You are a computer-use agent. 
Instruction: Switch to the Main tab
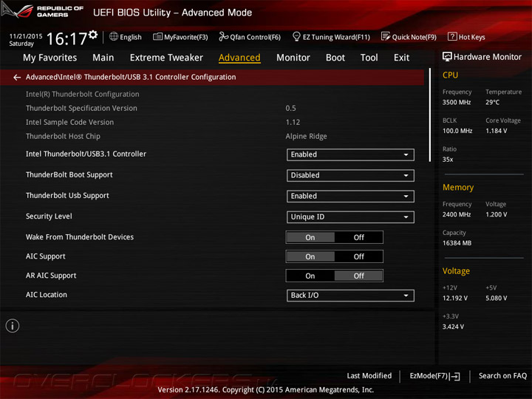point(103,58)
